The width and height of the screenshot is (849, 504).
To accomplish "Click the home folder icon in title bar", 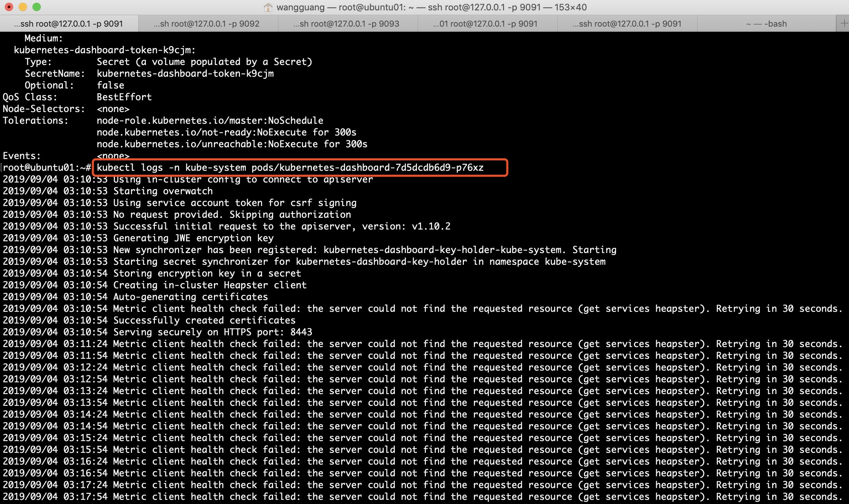I will (x=268, y=7).
